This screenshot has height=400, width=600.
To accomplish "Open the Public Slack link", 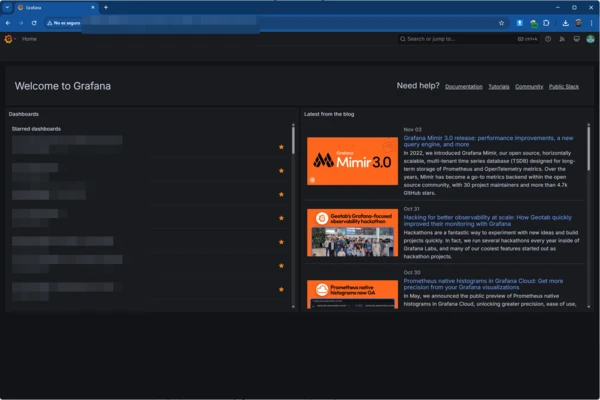I will pos(564,87).
